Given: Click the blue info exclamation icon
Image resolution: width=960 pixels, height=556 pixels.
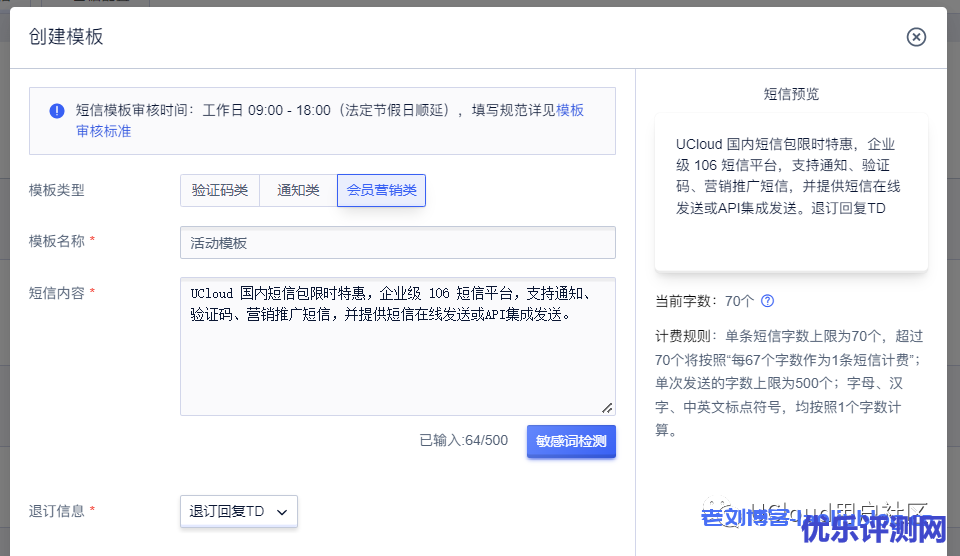Looking at the screenshot, I should 57,111.
